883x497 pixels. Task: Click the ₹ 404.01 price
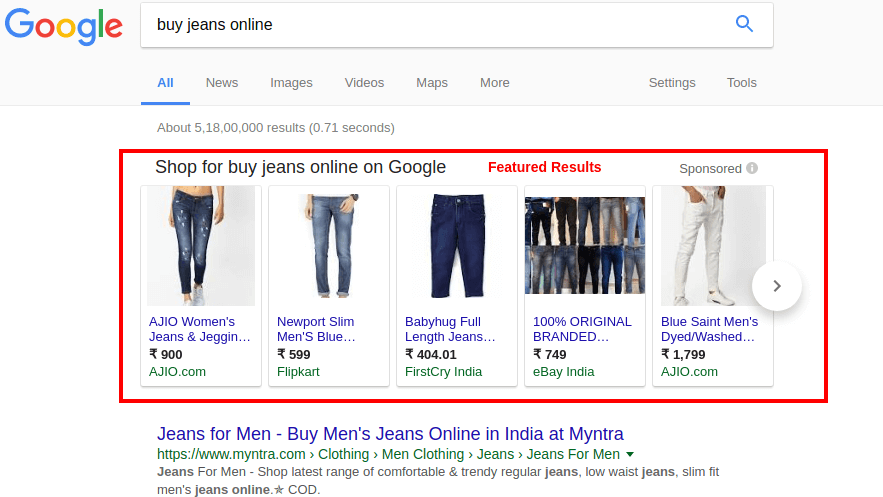coord(431,355)
